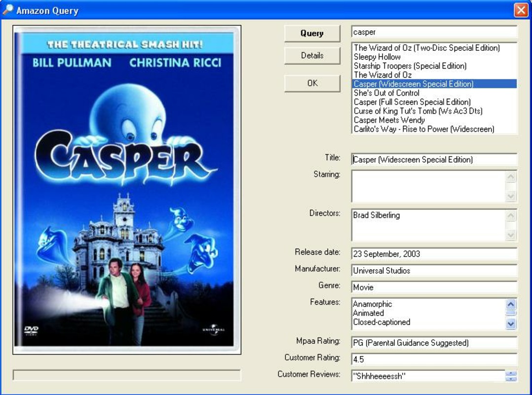Viewport: 532px width, 395px height.
Task: Click the Amazon Query title bar icon
Action: click(x=8, y=8)
